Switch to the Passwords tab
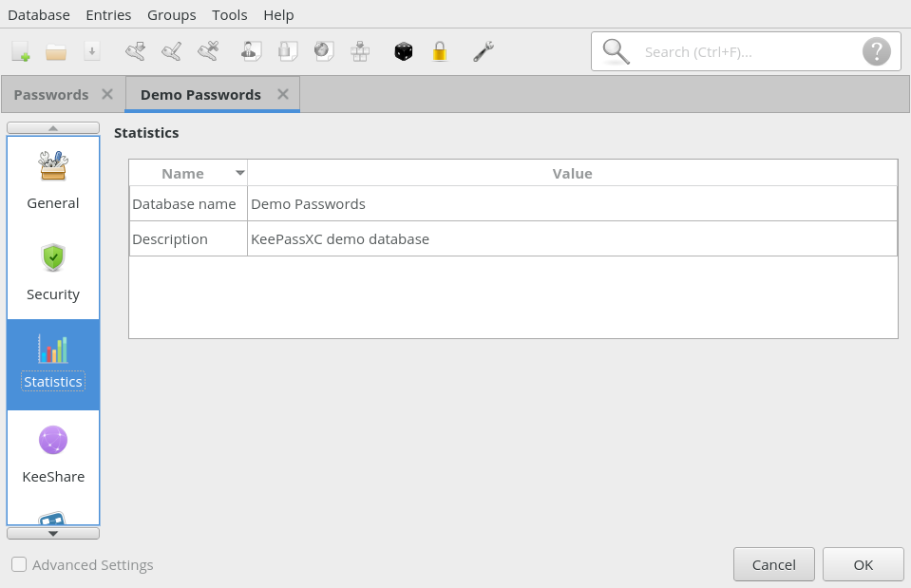The image size is (911, 588). click(49, 94)
